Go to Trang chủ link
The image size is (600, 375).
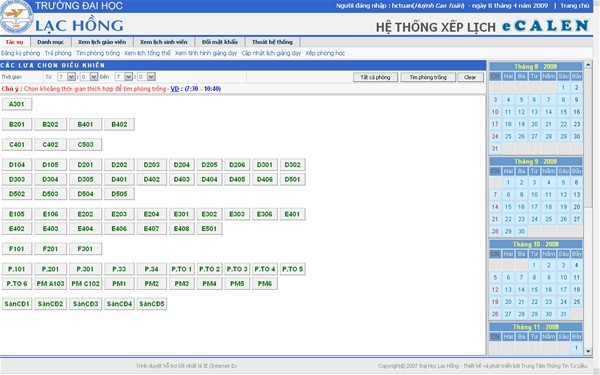(x=575, y=6)
